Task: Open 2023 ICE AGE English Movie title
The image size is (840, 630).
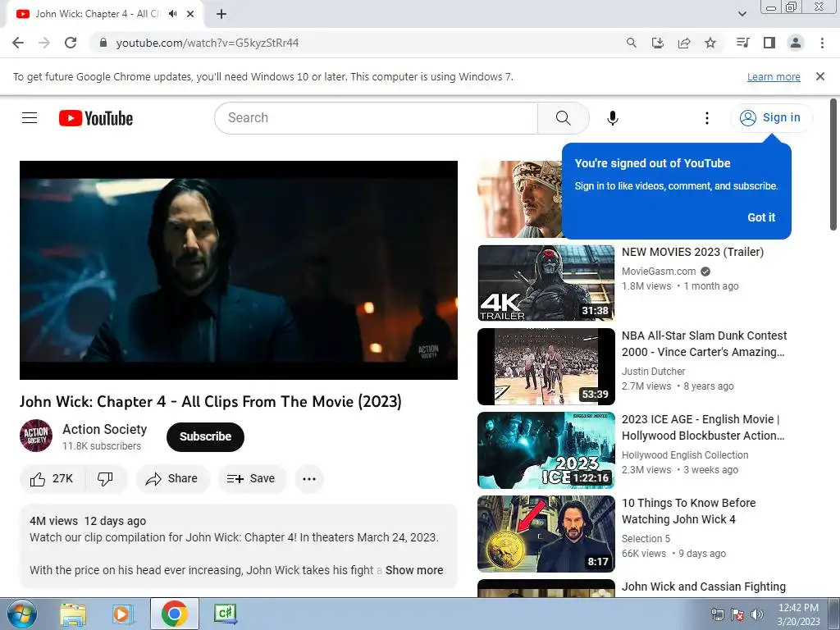Action: tap(703, 427)
